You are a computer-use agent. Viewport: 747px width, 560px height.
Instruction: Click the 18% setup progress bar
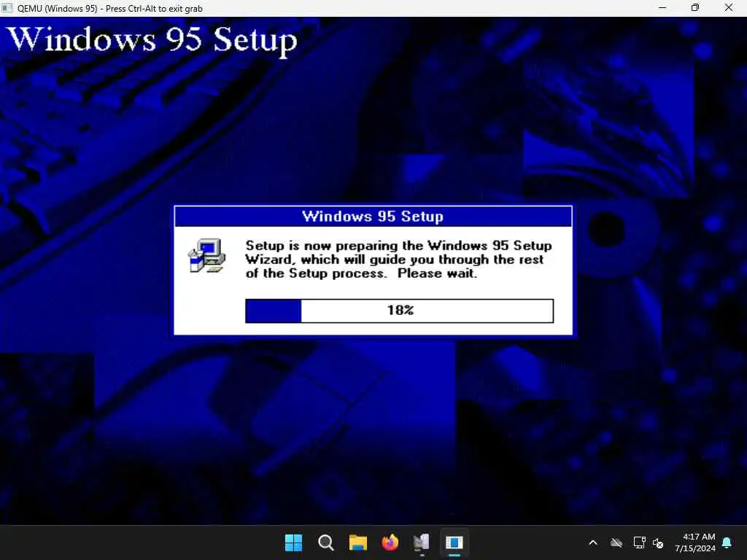coord(399,311)
